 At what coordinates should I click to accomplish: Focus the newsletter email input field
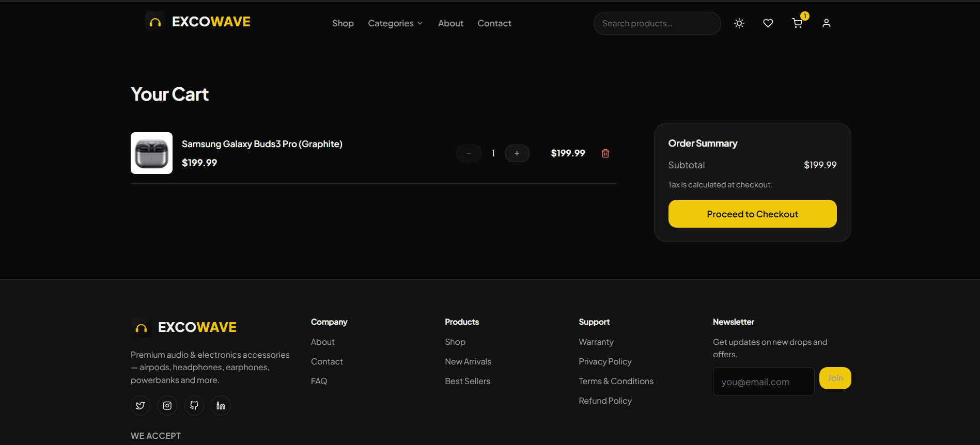click(764, 382)
